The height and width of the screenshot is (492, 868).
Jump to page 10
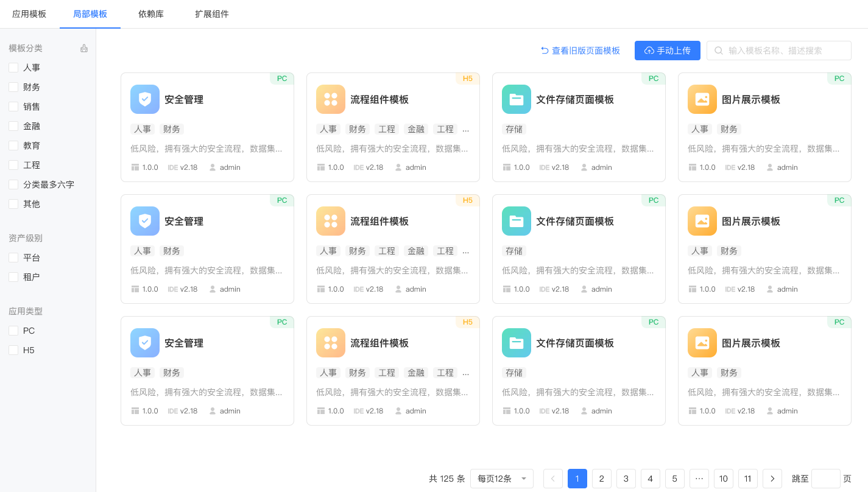[724, 479]
